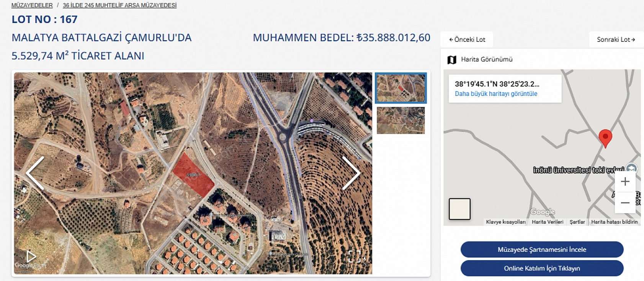Open the gallery image in fullscreen

[354, 256]
